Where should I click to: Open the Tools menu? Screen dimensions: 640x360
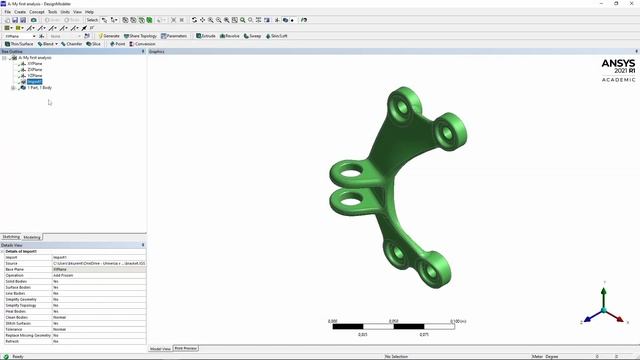53,12
